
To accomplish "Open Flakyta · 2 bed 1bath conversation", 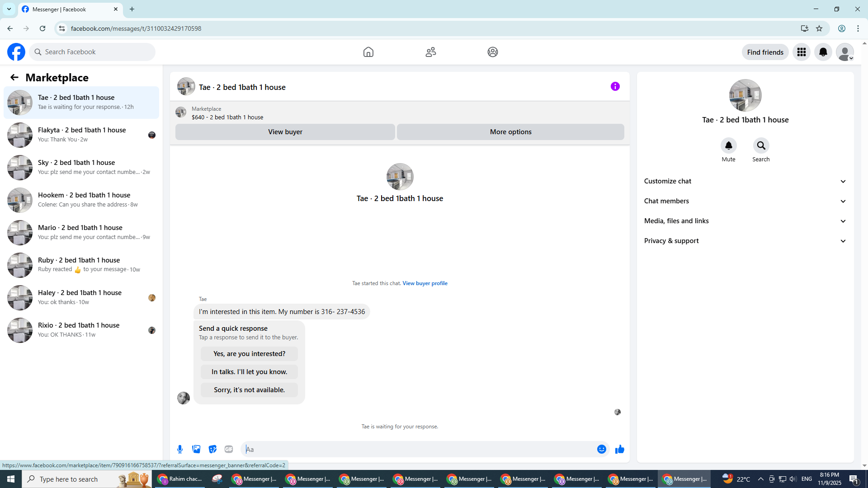I will pyautogui.click(x=81, y=135).
